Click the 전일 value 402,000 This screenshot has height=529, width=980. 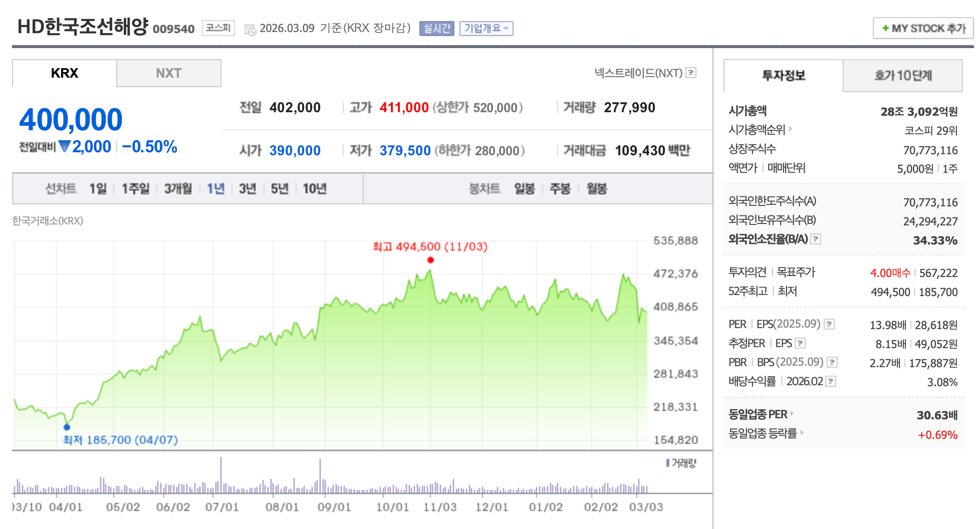point(295,108)
